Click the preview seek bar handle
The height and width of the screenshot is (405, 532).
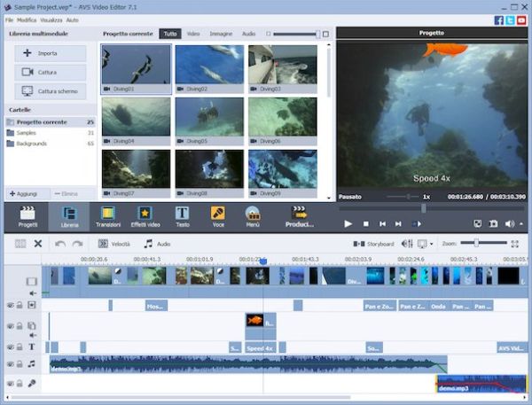point(424,208)
